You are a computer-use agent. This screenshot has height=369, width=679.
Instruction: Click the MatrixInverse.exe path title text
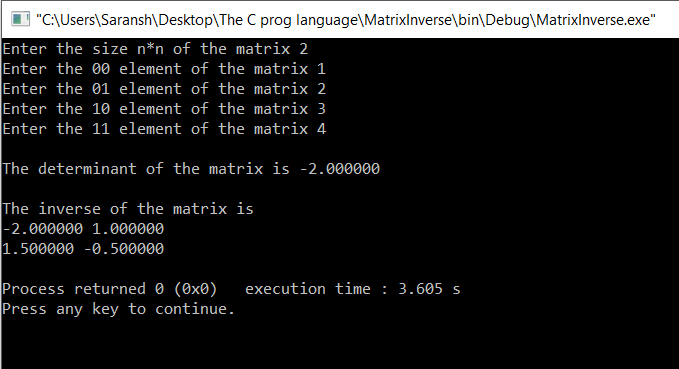coord(346,20)
